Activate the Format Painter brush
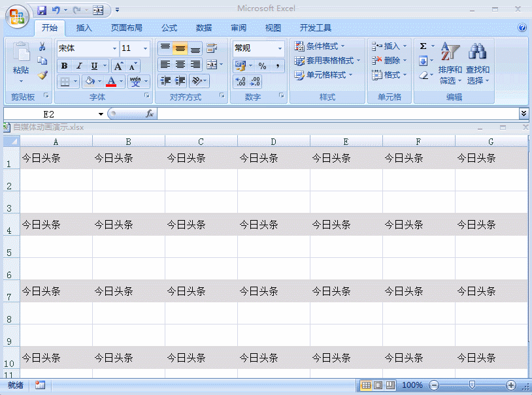The width and height of the screenshot is (532, 395). click(x=42, y=75)
